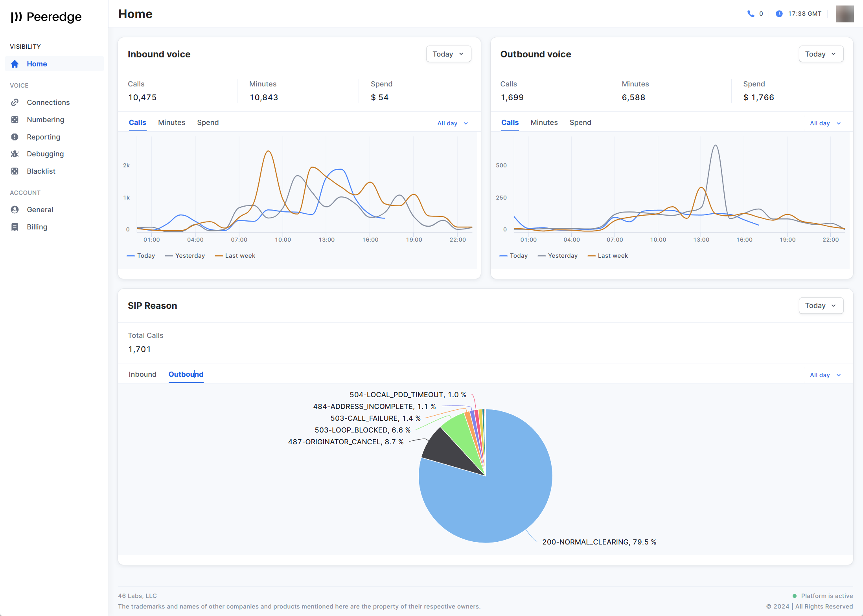Click the Connections link icon
Viewport: 863px width, 616px height.
tap(15, 103)
